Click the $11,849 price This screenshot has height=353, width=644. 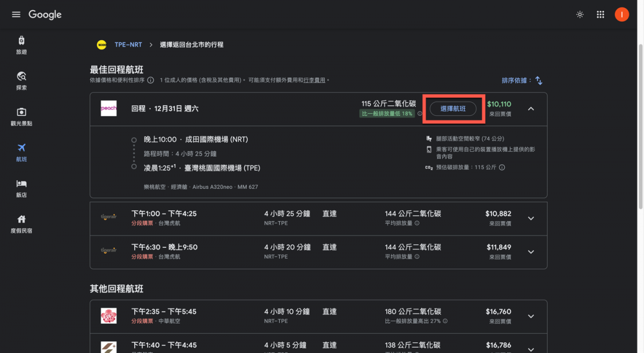pyautogui.click(x=499, y=247)
